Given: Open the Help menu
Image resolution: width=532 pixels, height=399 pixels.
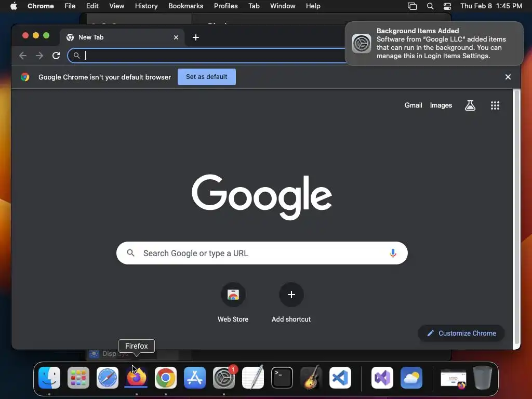Looking at the screenshot, I should [313, 6].
